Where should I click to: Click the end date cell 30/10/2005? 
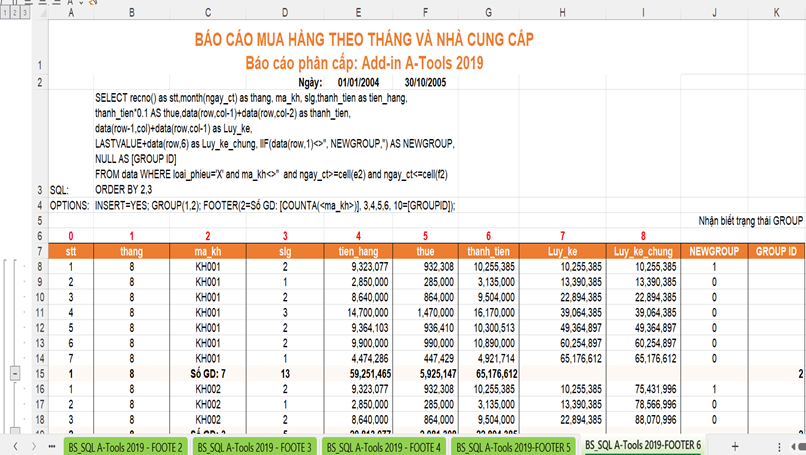(x=425, y=82)
